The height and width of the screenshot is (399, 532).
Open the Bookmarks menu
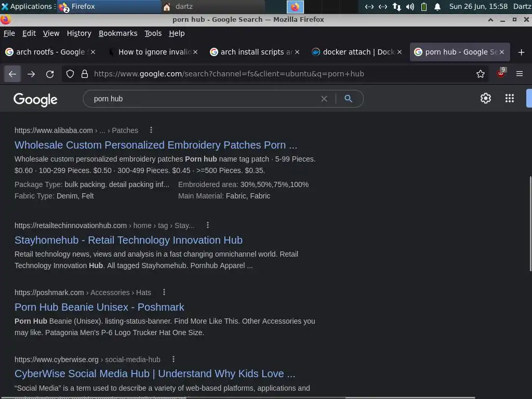point(118,33)
